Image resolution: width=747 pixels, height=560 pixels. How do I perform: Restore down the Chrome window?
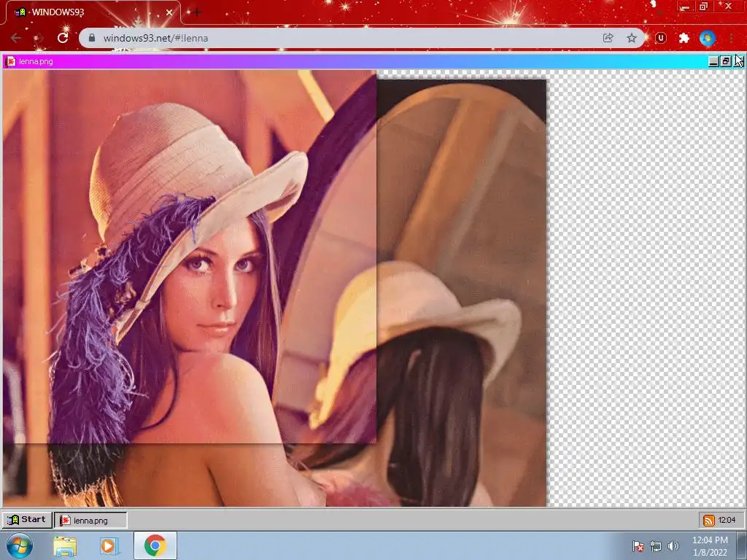pos(704,7)
